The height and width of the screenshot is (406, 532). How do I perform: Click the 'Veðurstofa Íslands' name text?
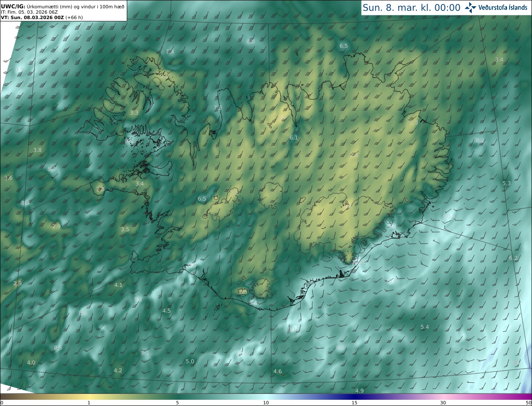503,7
